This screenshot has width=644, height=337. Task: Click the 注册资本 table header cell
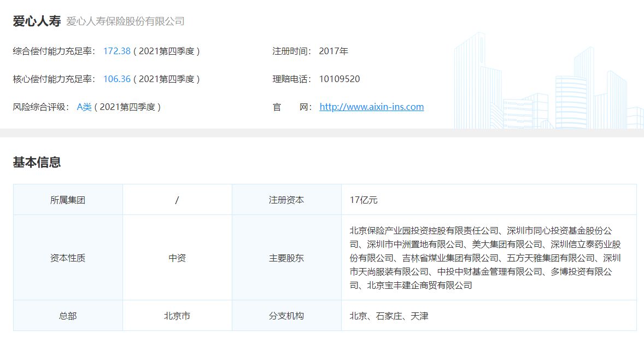pos(286,200)
